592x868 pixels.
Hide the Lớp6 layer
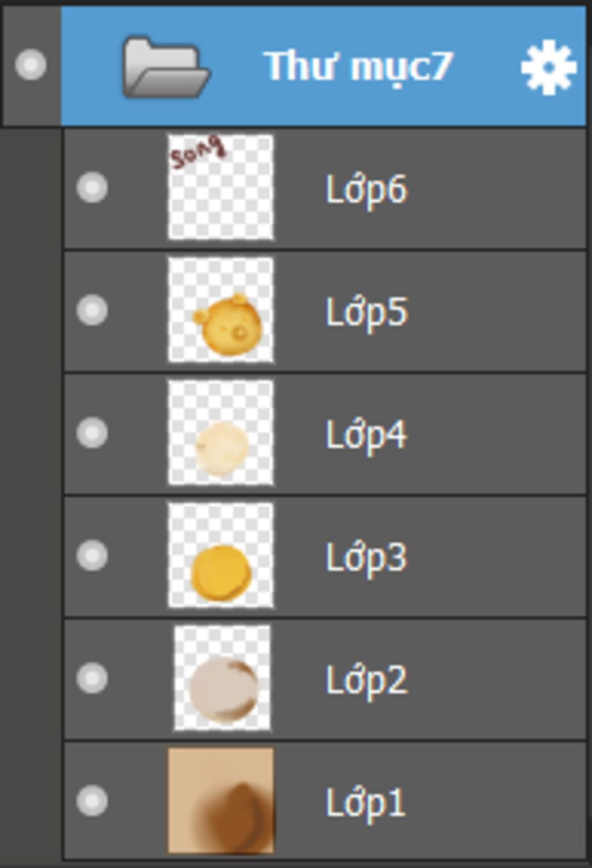pos(92,187)
